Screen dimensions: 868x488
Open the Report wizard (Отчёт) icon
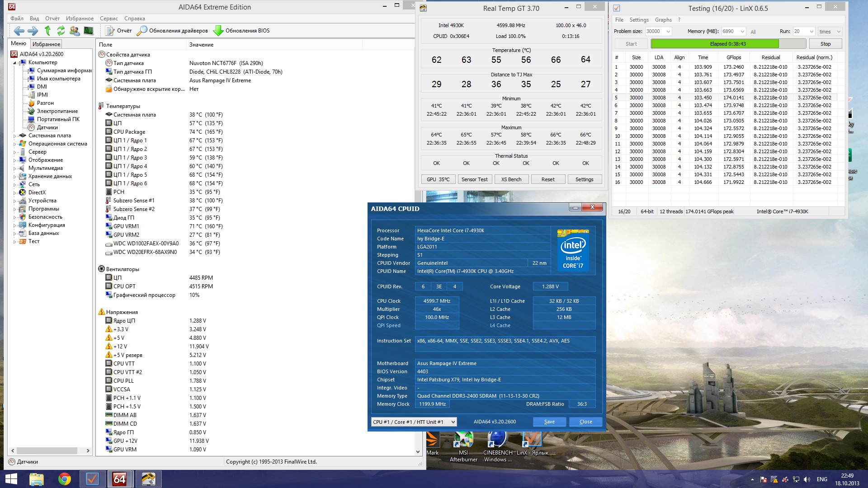pos(110,31)
